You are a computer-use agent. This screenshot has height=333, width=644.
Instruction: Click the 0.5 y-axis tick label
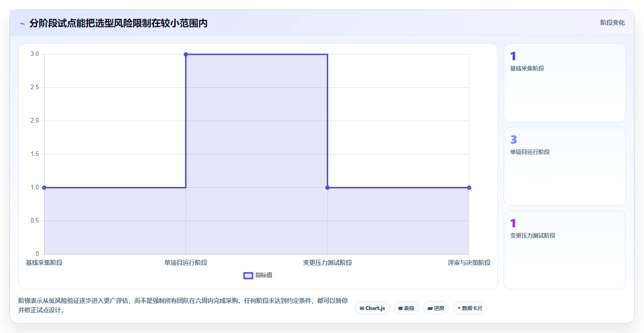[x=35, y=221]
